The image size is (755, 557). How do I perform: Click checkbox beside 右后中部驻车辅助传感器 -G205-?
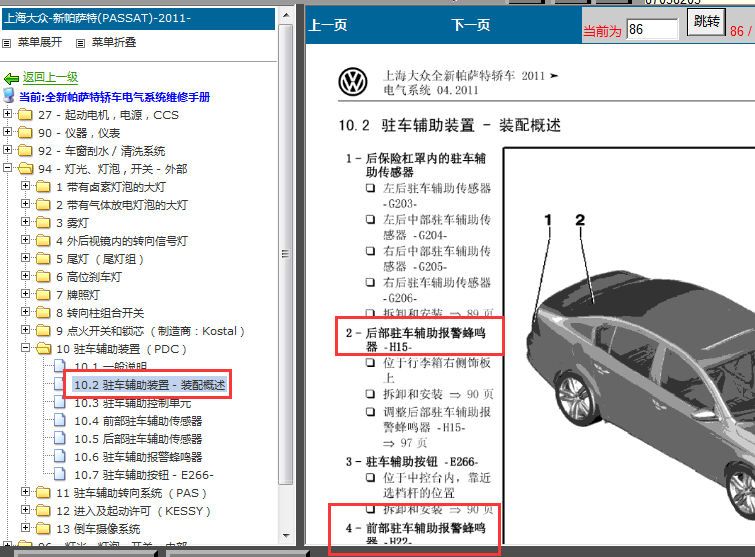click(x=370, y=251)
